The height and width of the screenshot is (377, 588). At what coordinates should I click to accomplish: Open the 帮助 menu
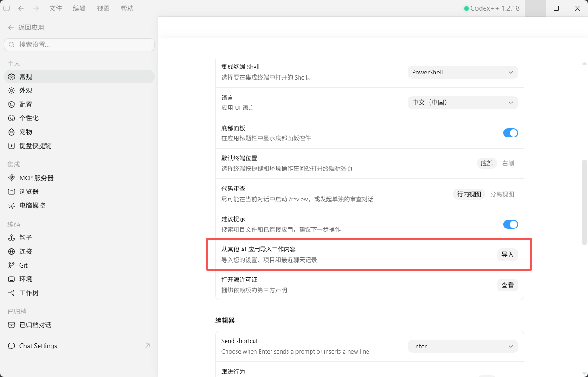(127, 8)
